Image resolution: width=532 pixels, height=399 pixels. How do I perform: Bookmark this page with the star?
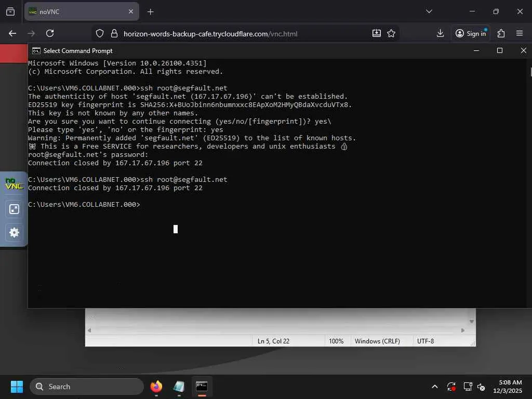[391, 33]
